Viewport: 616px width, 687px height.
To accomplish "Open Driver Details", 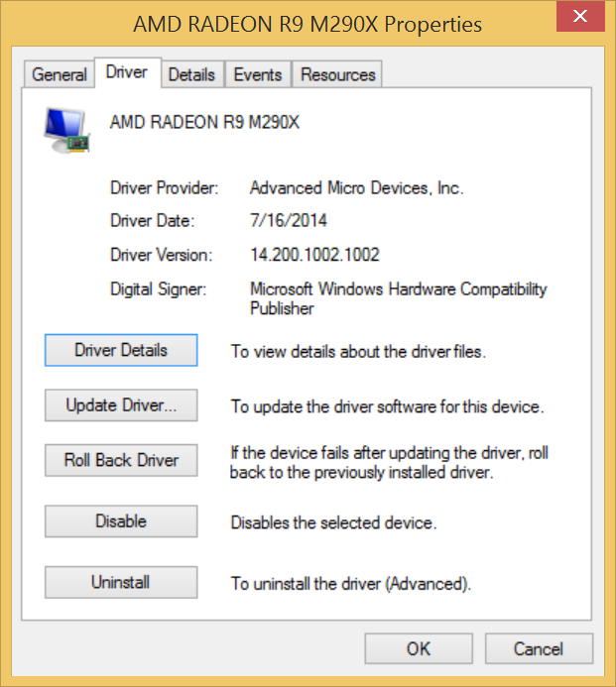I will (x=121, y=350).
